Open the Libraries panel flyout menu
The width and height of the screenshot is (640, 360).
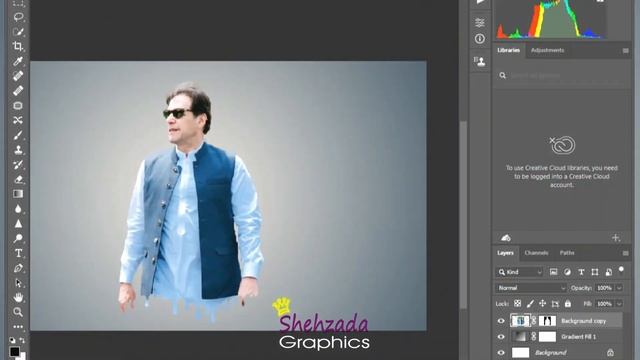point(625,51)
